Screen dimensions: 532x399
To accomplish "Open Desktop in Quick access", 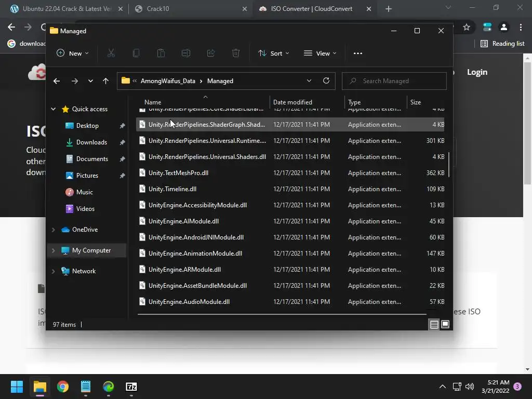I will (87, 126).
